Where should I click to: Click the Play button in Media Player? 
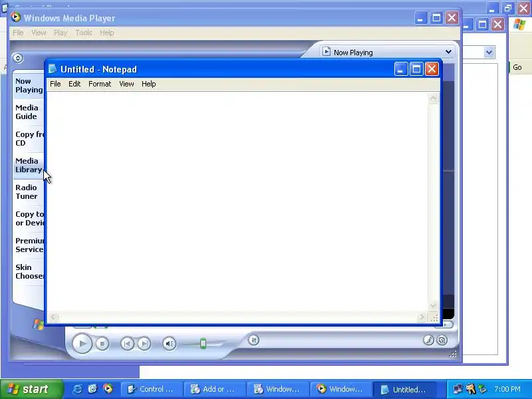click(x=82, y=343)
